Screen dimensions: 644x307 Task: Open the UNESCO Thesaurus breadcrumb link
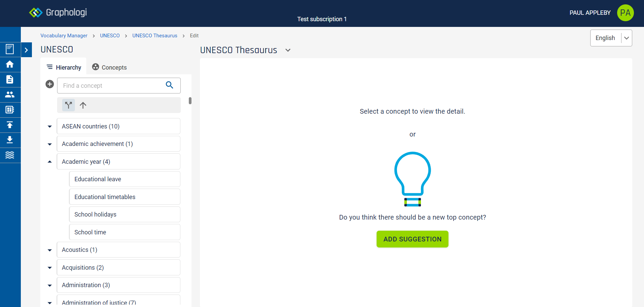click(x=155, y=36)
